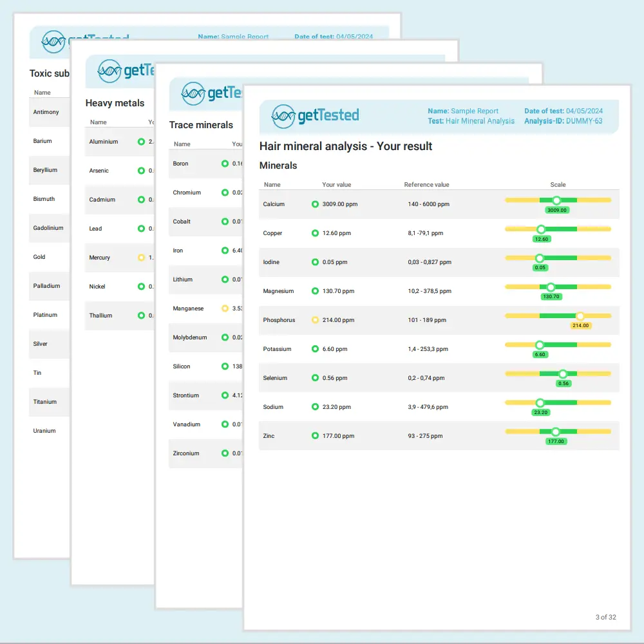Click the yellow status icon beside Manganese
This screenshot has width=644, height=644.
pyautogui.click(x=225, y=308)
